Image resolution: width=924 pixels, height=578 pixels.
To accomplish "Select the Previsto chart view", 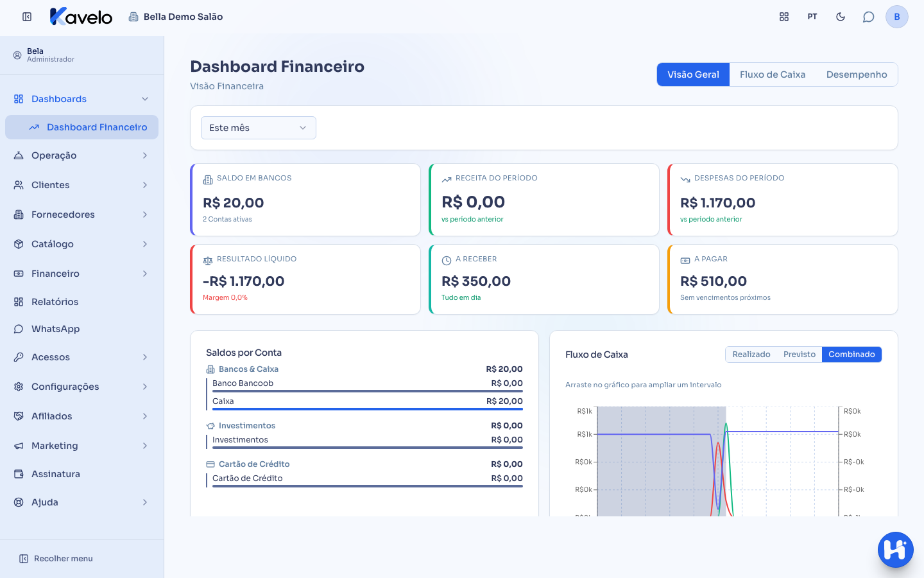I will (x=800, y=355).
